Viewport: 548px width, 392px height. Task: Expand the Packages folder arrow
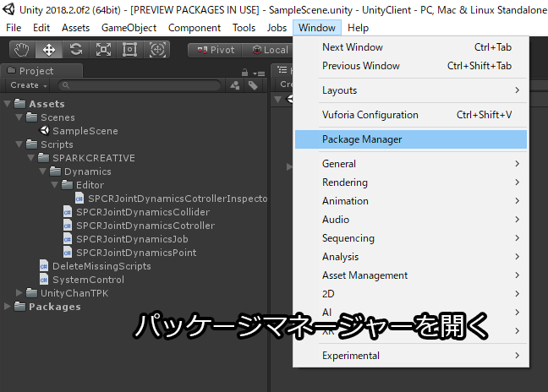click(7, 306)
